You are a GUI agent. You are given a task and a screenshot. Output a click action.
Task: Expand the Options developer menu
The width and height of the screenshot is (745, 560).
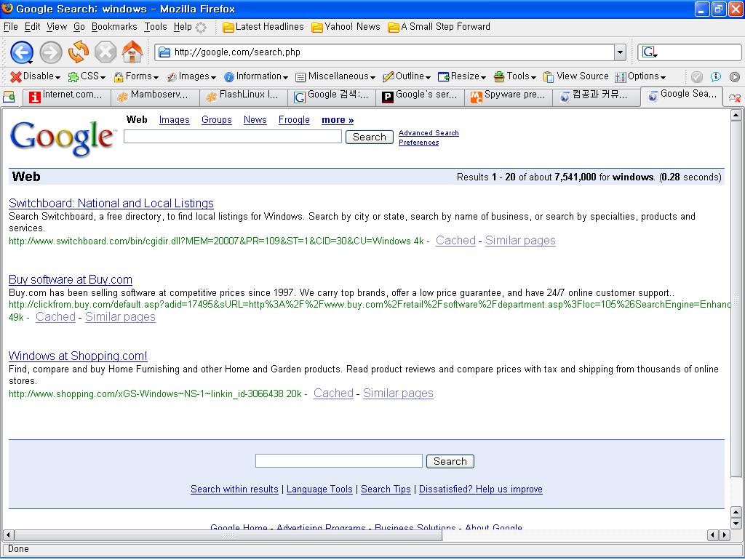click(640, 76)
